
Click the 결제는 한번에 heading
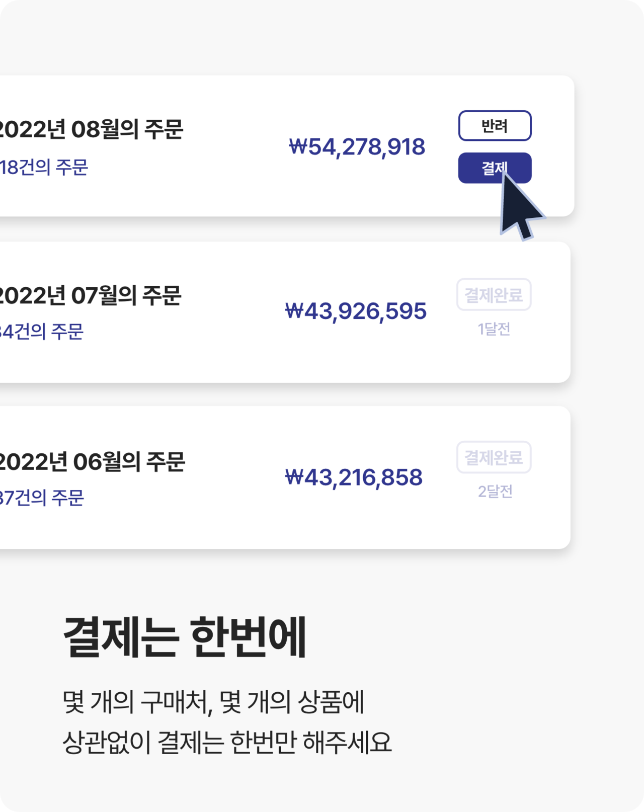click(185, 637)
